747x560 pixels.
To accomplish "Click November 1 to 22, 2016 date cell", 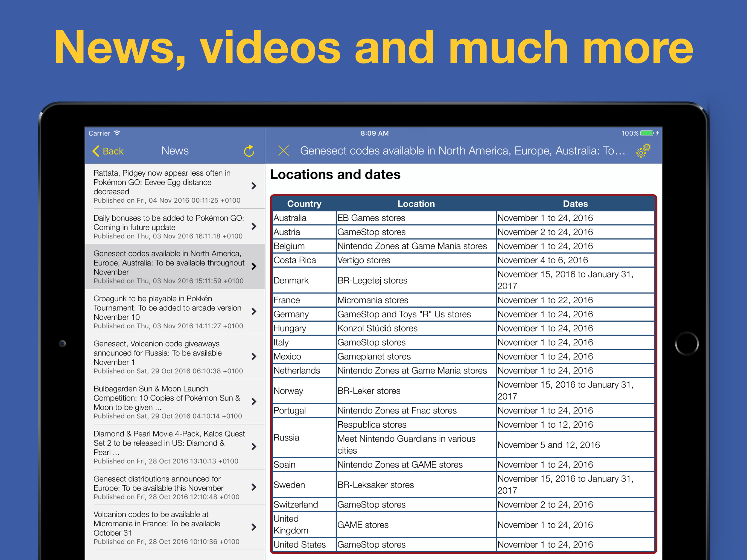I will [x=576, y=300].
